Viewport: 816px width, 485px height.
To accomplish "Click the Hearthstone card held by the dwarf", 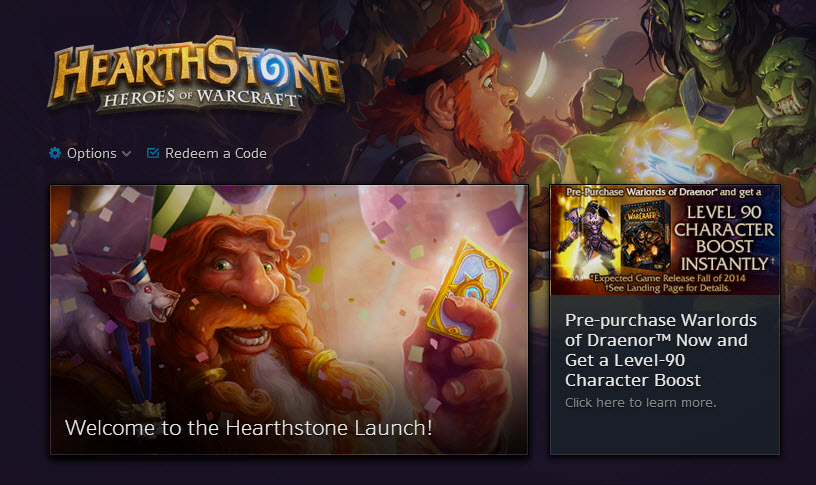I will coord(466,289).
